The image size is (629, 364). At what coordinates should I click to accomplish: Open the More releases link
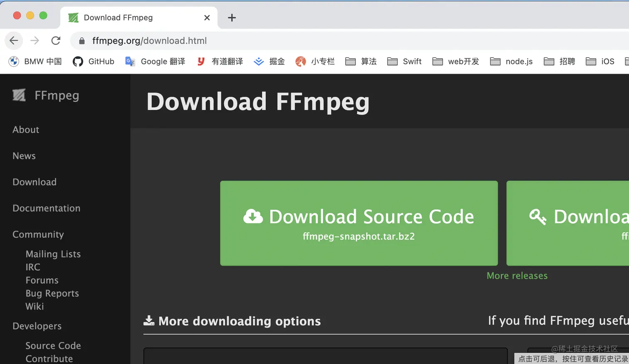(517, 276)
